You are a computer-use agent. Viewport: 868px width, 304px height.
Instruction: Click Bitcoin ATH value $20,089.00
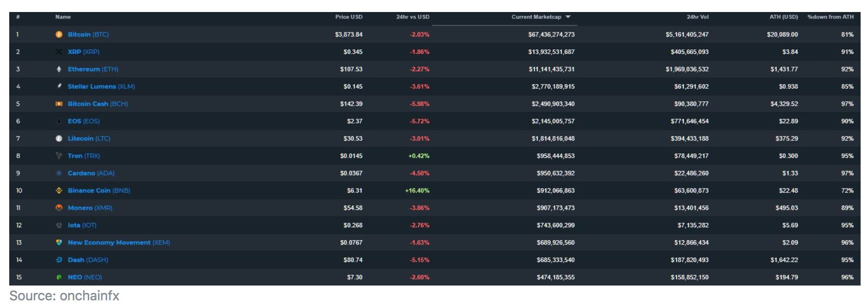(x=782, y=35)
